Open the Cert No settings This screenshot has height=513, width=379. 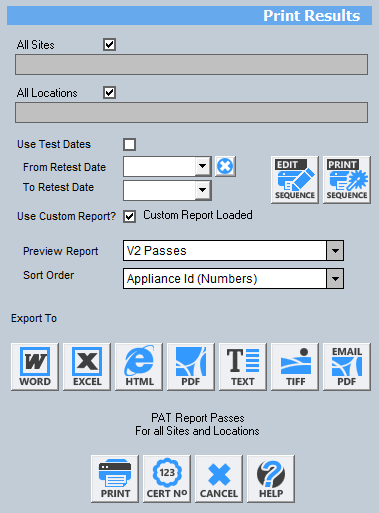[x=167, y=479]
